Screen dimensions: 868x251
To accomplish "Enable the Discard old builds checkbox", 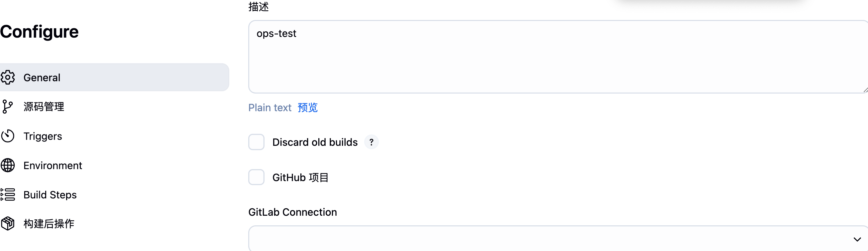I will click(256, 142).
